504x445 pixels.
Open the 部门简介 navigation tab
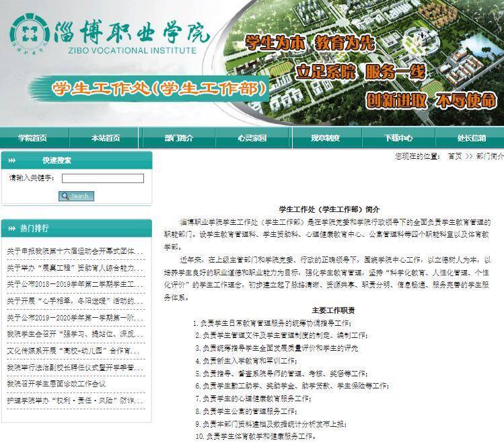click(178, 138)
